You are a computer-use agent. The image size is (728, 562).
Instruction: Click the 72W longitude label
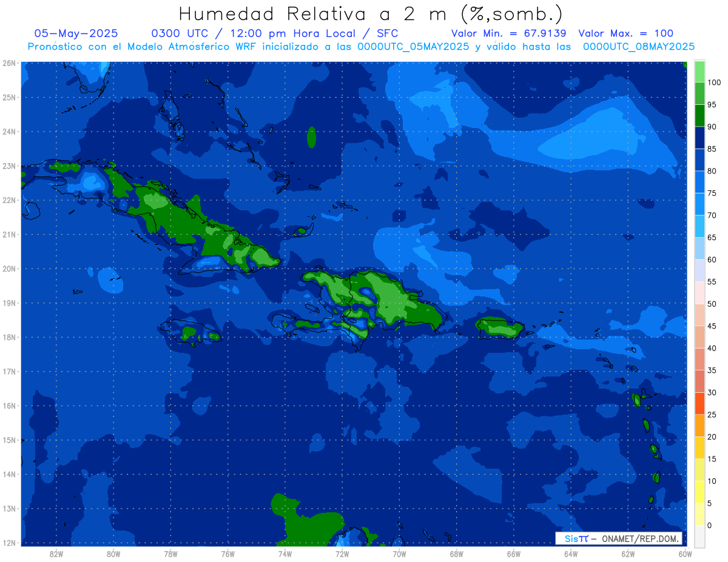point(342,554)
